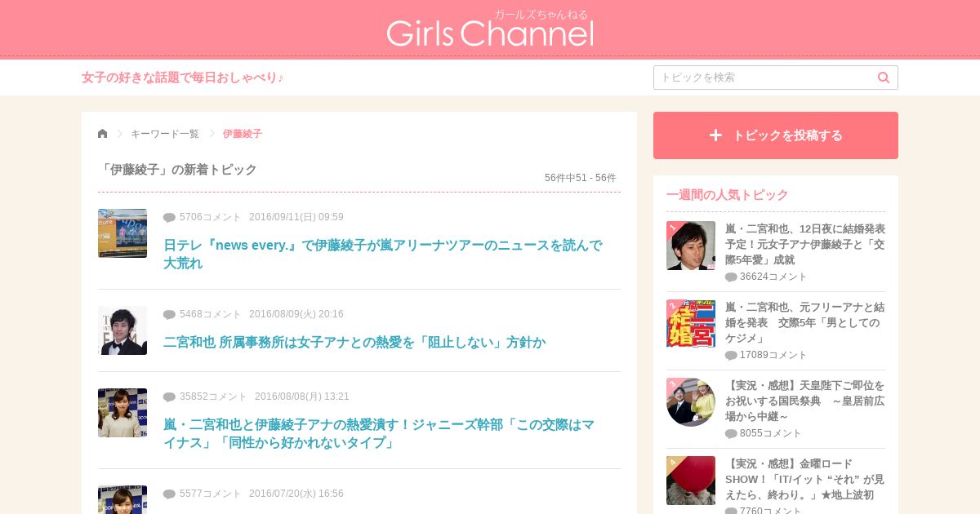Open topic 嵐・二宮和也と伊藤綾子アナの熱愛潰す

[x=380, y=434]
